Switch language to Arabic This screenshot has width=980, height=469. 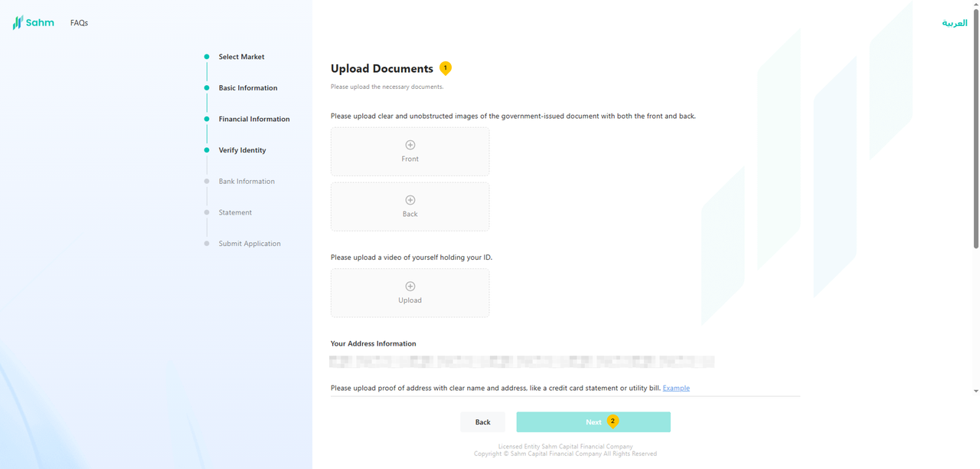pyautogui.click(x=954, y=23)
